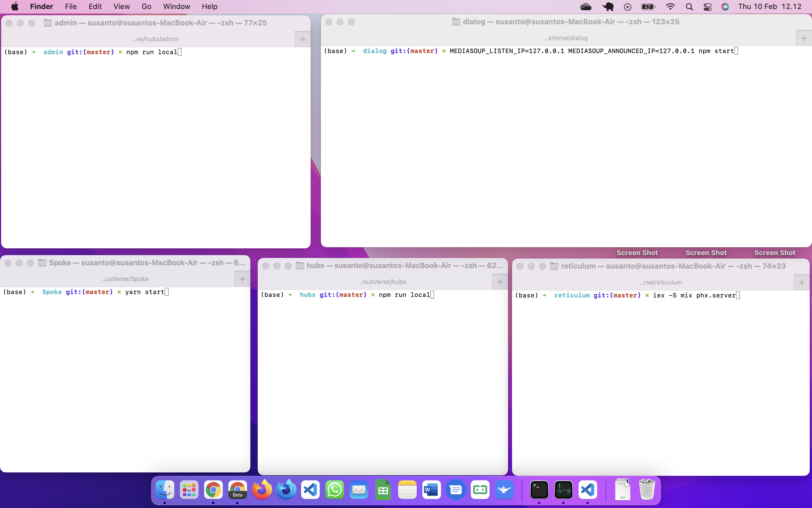Open the Apple menu

click(15, 6)
